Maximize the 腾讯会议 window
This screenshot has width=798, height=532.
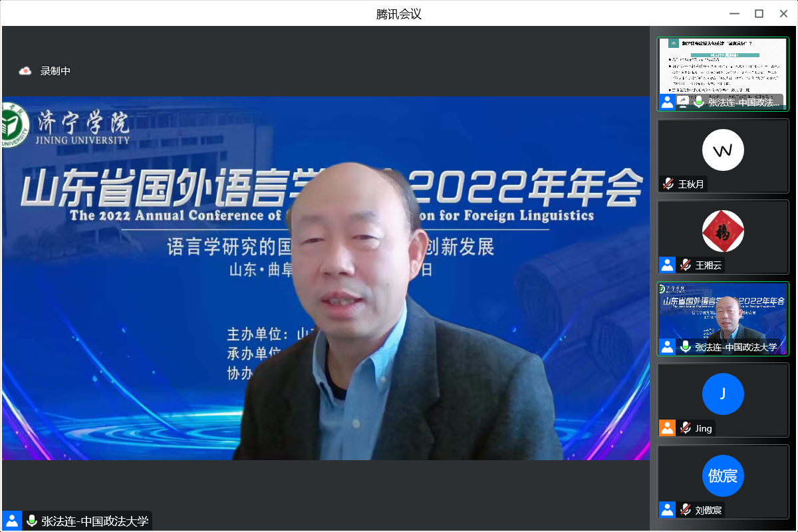tap(759, 13)
